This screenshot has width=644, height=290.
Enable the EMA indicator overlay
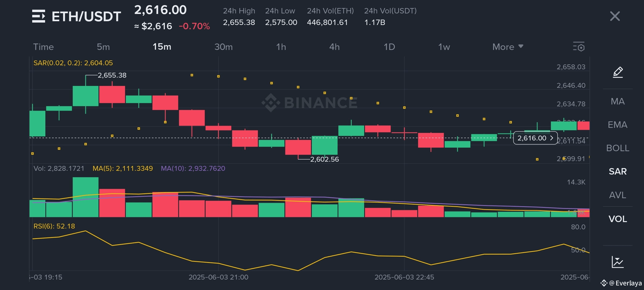(617, 125)
